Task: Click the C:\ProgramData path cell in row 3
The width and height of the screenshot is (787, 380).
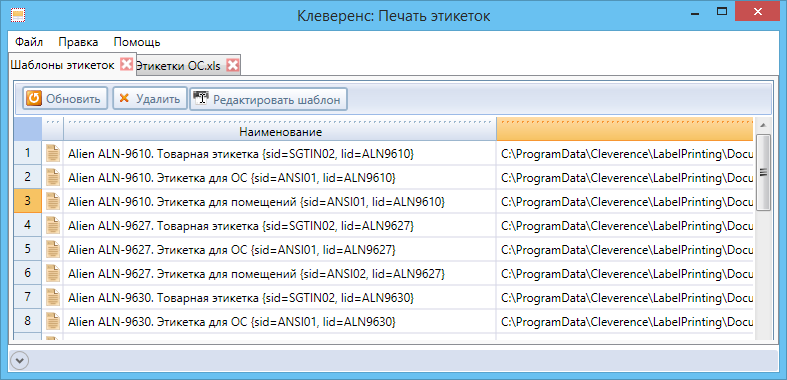Action: coord(625,201)
